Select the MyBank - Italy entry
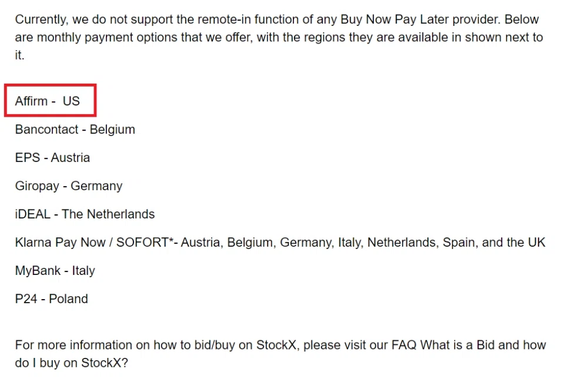This screenshot has height=385, width=588. [55, 271]
